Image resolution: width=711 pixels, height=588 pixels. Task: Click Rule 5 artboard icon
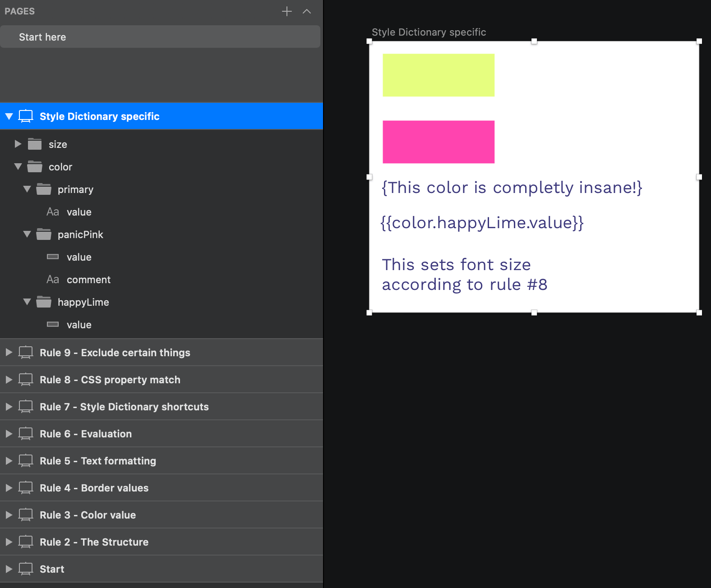pos(26,460)
